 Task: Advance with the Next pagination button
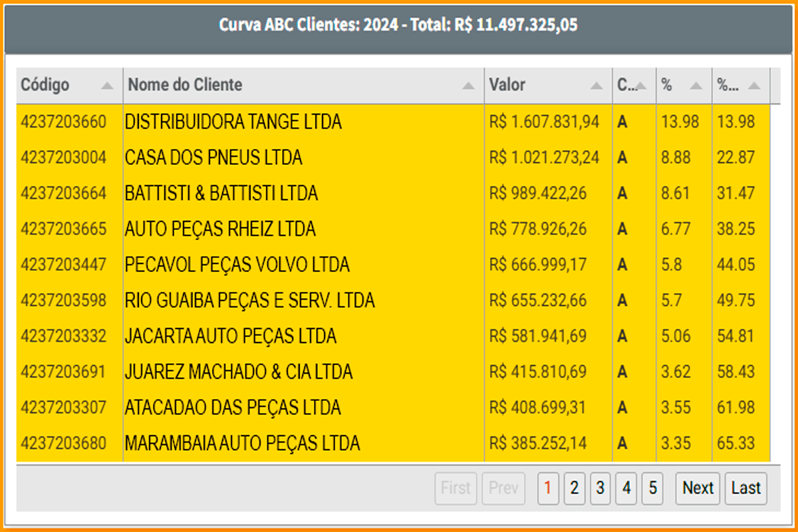[697, 488]
